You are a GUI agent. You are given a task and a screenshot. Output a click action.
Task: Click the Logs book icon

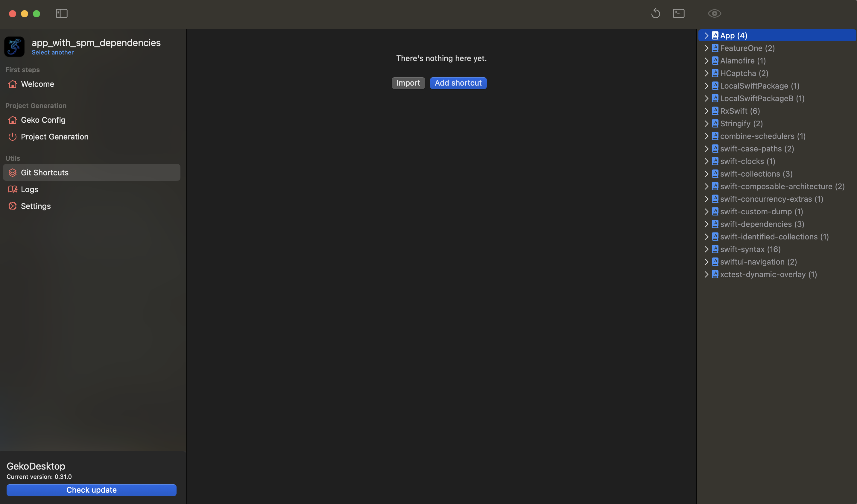pyautogui.click(x=13, y=189)
